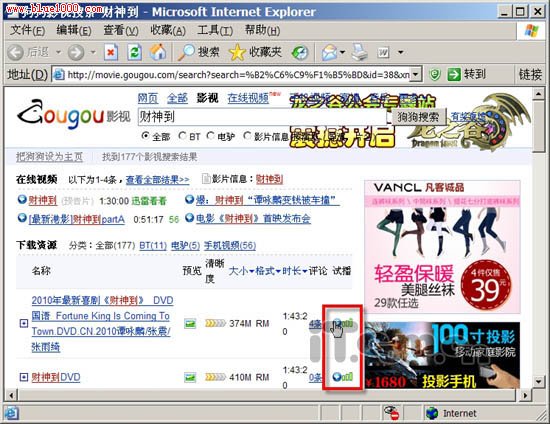Click the History/media toolbar icon
Image resolution: width=550 pixels, height=424 pixels.
[300, 53]
